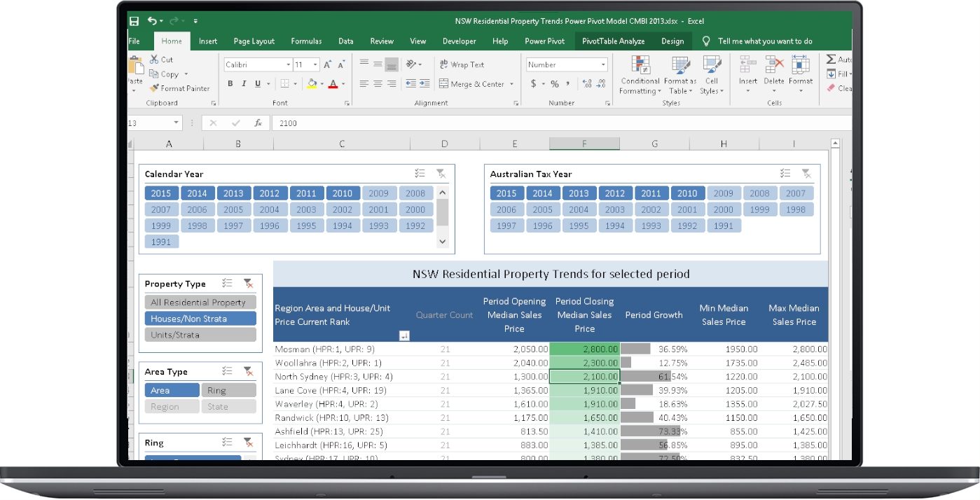Click the Increase Font Size icon
Viewport: 980px width, 500px height.
[328, 64]
